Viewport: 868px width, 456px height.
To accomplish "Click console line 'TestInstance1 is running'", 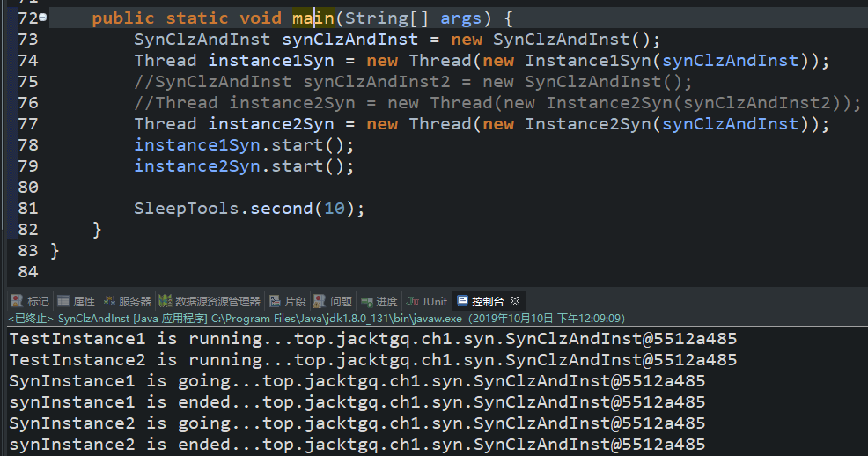I will coord(373,339).
